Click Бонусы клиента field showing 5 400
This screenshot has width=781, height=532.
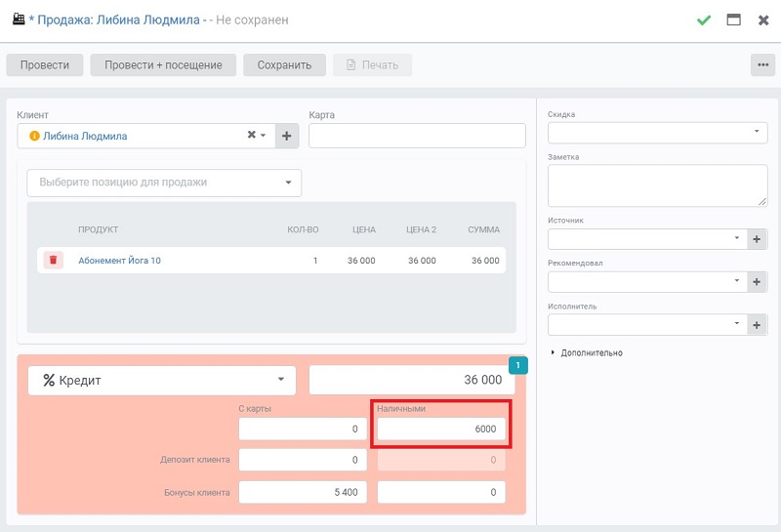[x=303, y=492]
